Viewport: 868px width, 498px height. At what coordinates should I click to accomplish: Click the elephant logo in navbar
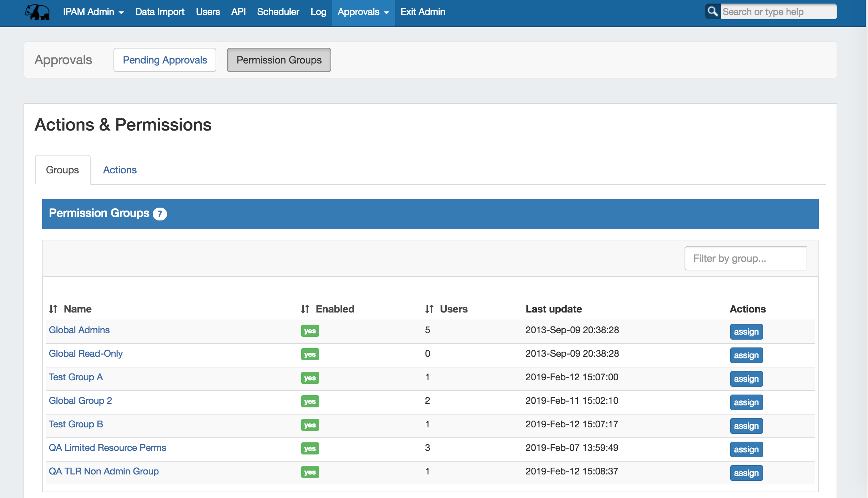click(37, 12)
